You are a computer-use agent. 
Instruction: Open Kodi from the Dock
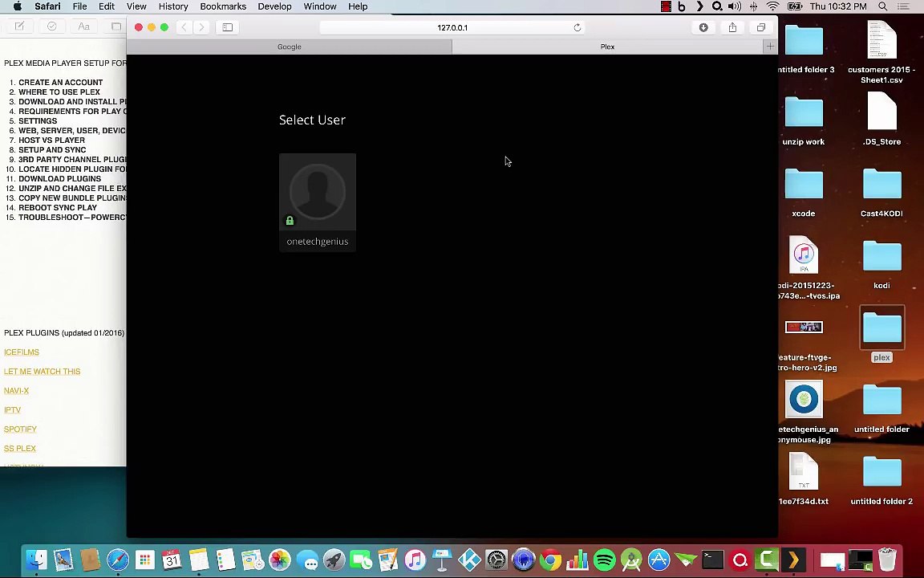pyautogui.click(x=469, y=560)
